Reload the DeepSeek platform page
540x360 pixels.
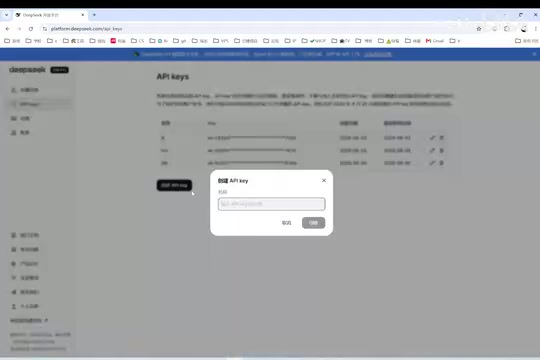(x=31, y=29)
